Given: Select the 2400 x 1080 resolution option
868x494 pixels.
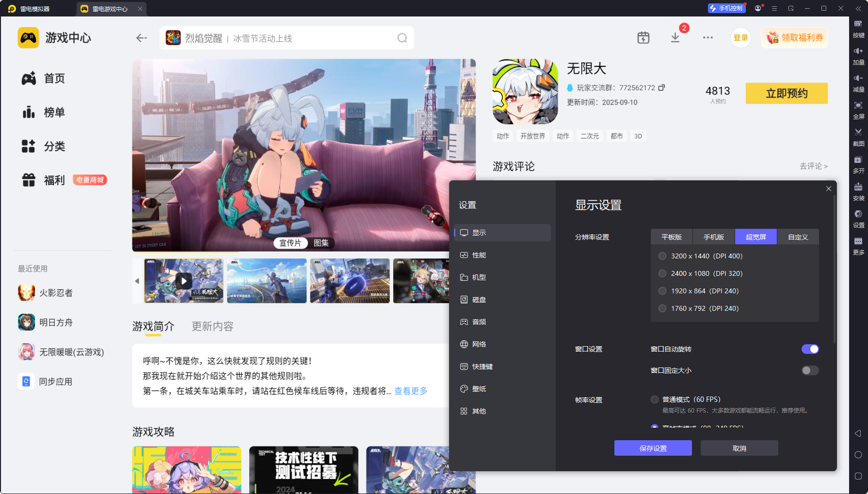Looking at the screenshot, I should [x=662, y=273].
